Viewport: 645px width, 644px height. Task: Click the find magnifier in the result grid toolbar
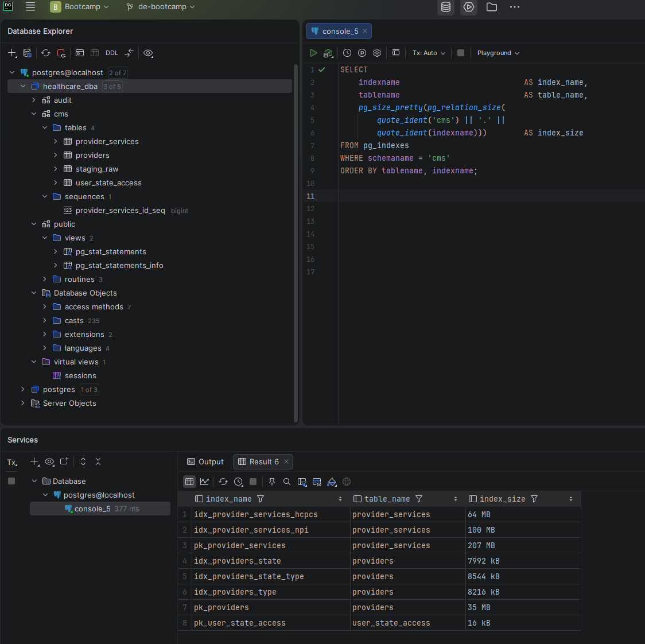click(x=287, y=482)
